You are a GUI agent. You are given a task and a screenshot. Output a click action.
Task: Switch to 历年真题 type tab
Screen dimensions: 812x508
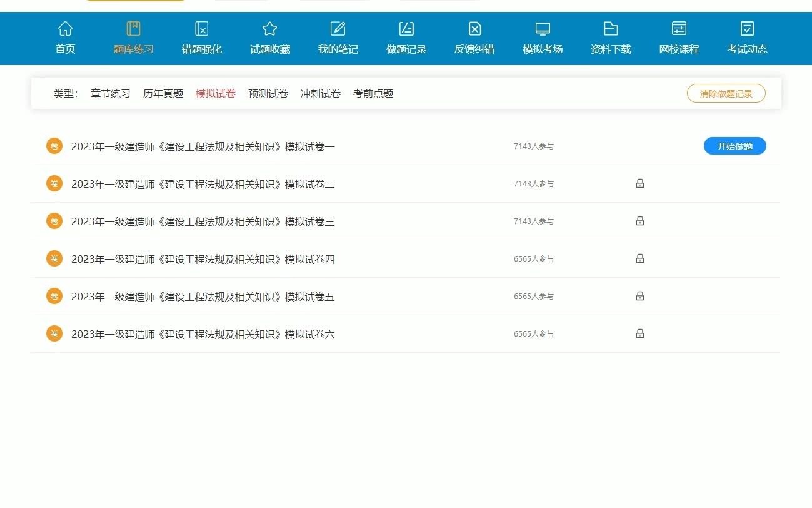tap(163, 94)
